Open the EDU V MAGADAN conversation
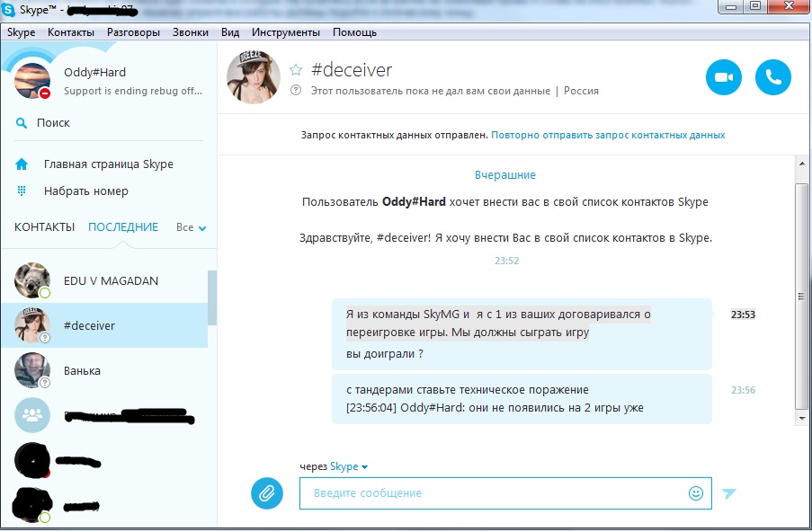The height and width of the screenshot is (532, 812). 104,280
